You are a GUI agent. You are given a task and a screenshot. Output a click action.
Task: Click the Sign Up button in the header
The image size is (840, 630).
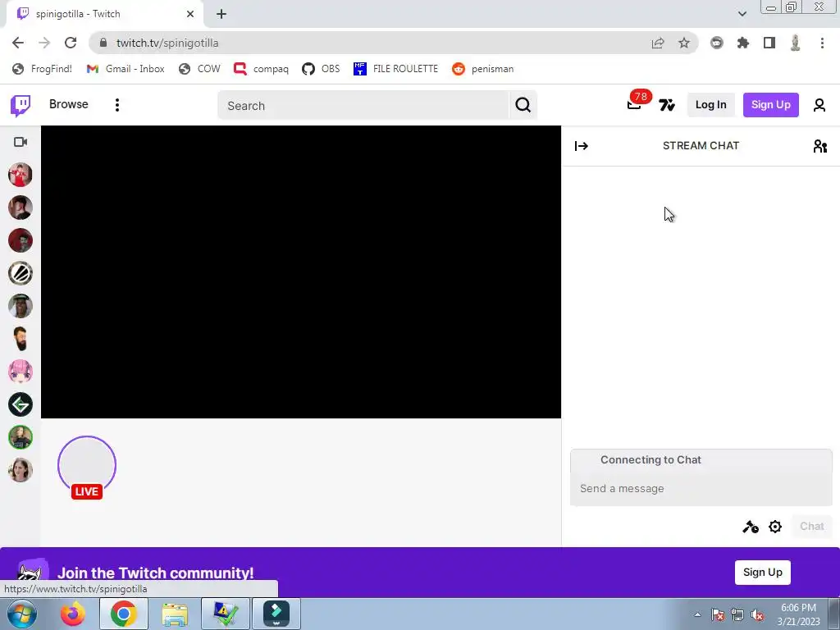[770, 105]
